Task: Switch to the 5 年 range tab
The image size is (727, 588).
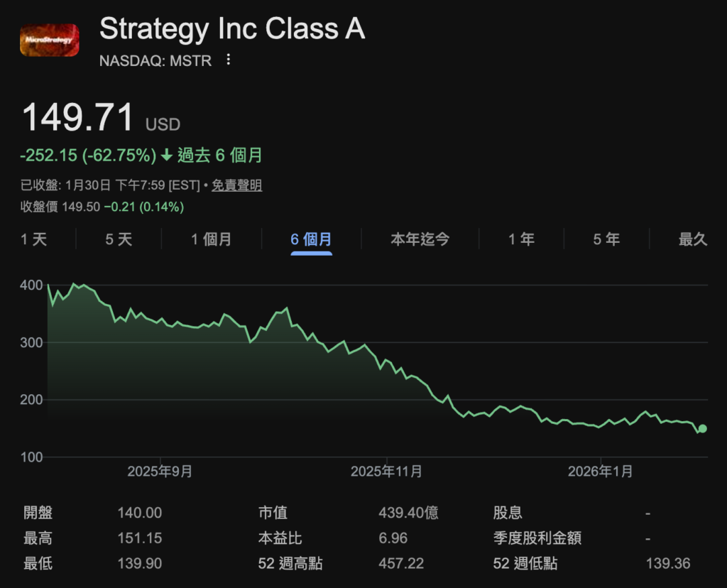Action: [606, 239]
